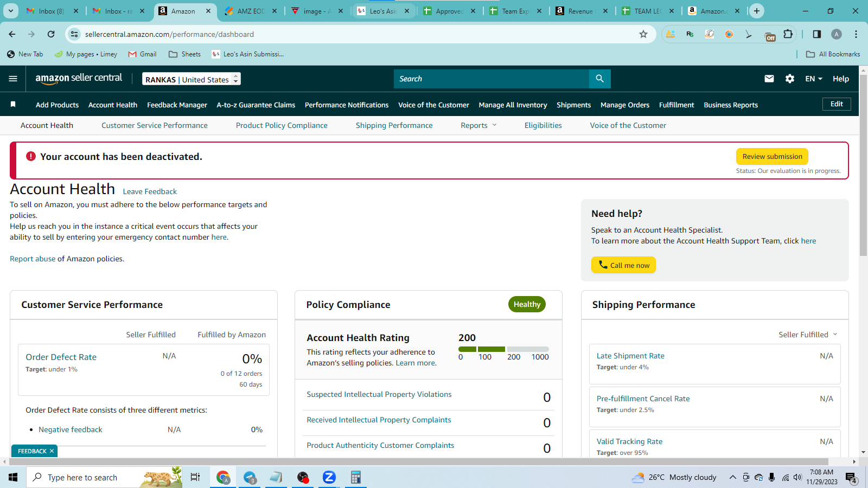Open the EN language dropdown
The height and width of the screenshot is (488, 868).
tap(814, 79)
